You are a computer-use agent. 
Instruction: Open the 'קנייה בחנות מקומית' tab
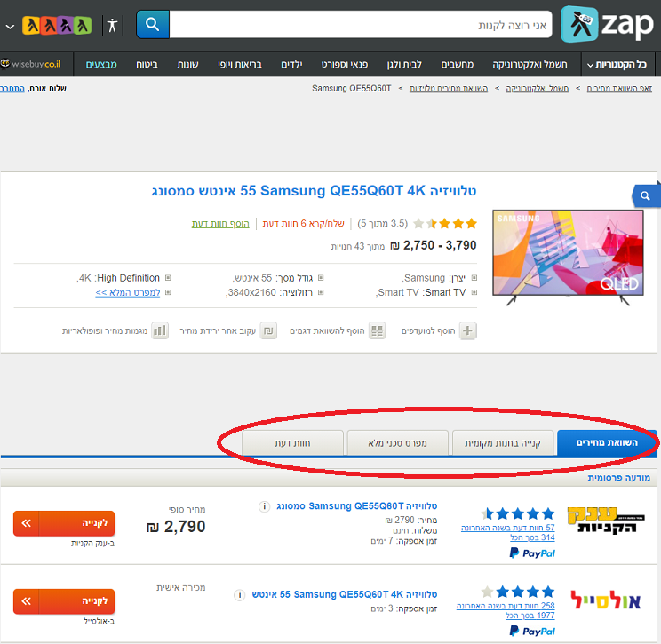point(504,441)
